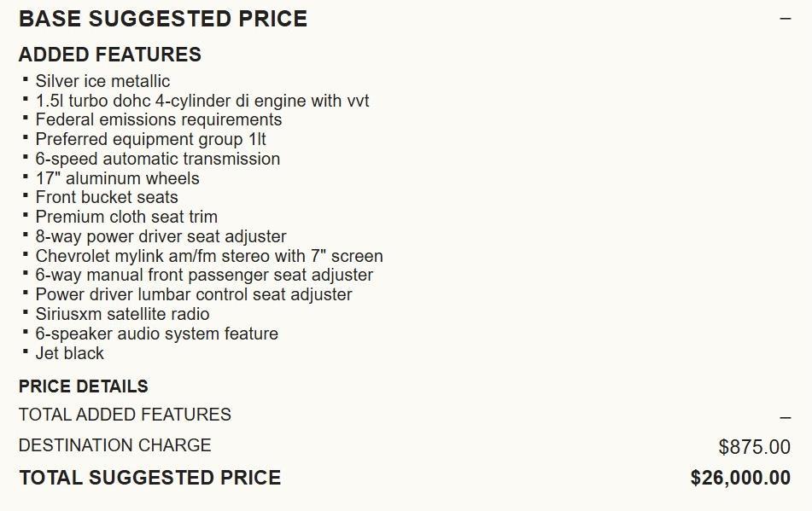Select the 6-speaker audio system feature
The image size is (812, 511).
click(156, 334)
